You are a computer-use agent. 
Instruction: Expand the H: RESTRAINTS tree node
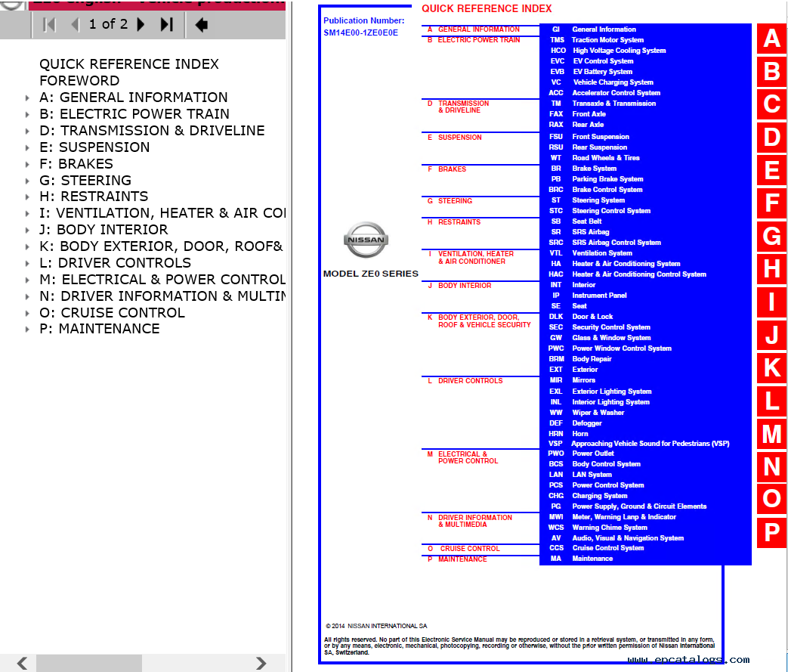[x=27, y=197]
